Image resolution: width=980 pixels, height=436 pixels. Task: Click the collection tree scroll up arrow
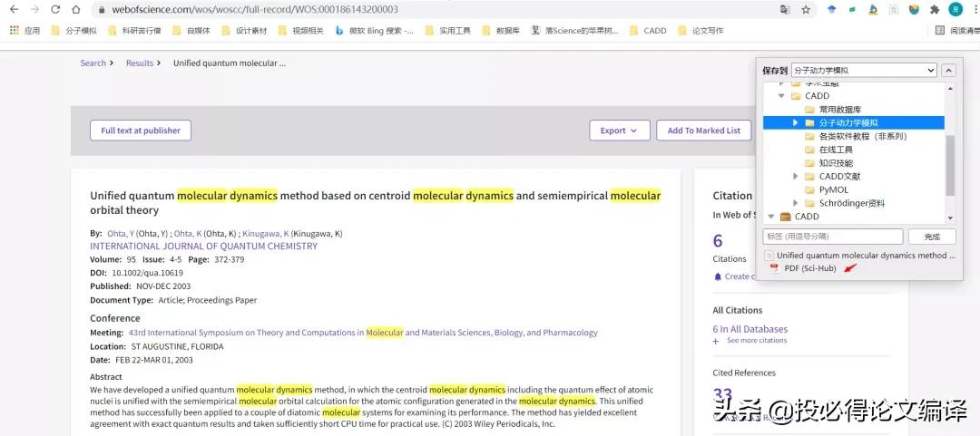tap(950, 88)
